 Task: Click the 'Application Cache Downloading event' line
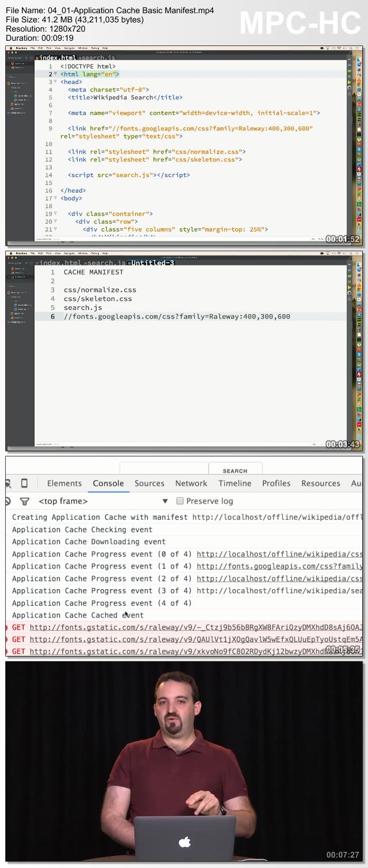pyautogui.click(x=89, y=541)
